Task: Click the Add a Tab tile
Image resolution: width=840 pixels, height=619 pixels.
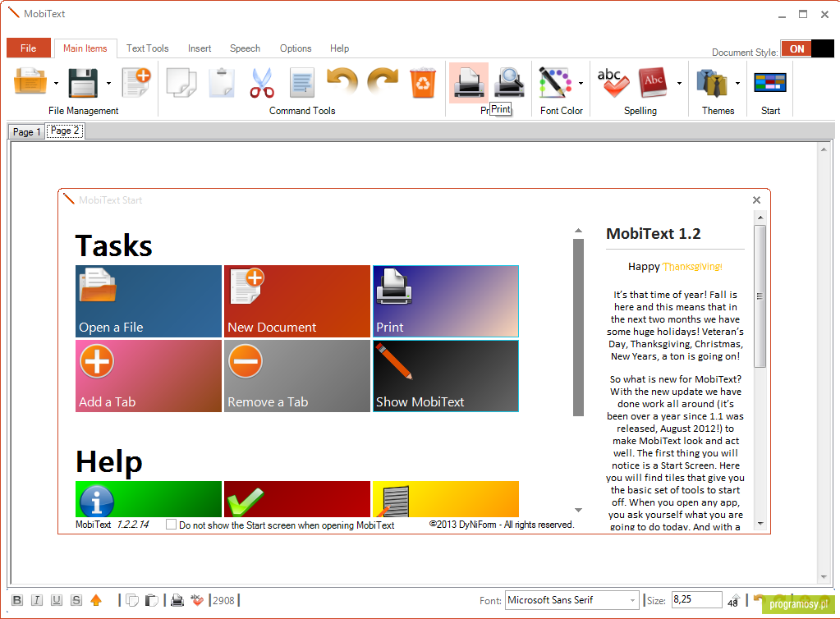Action: click(149, 376)
